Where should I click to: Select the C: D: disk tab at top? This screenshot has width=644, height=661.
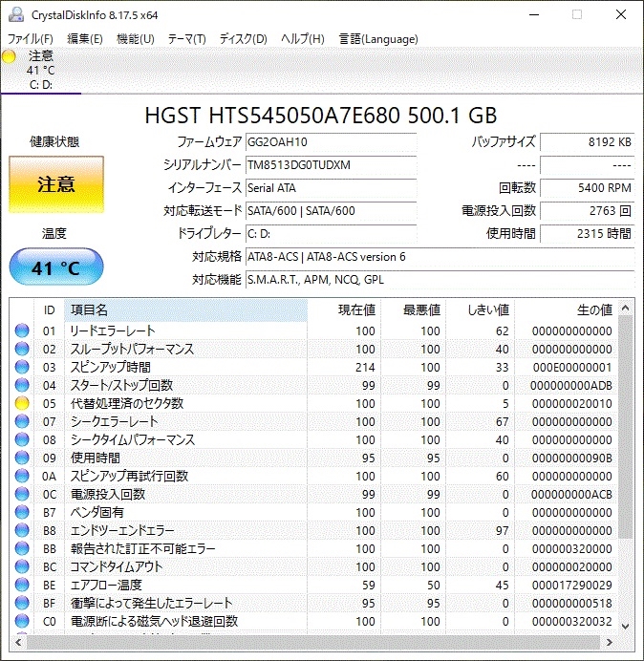(x=41, y=70)
